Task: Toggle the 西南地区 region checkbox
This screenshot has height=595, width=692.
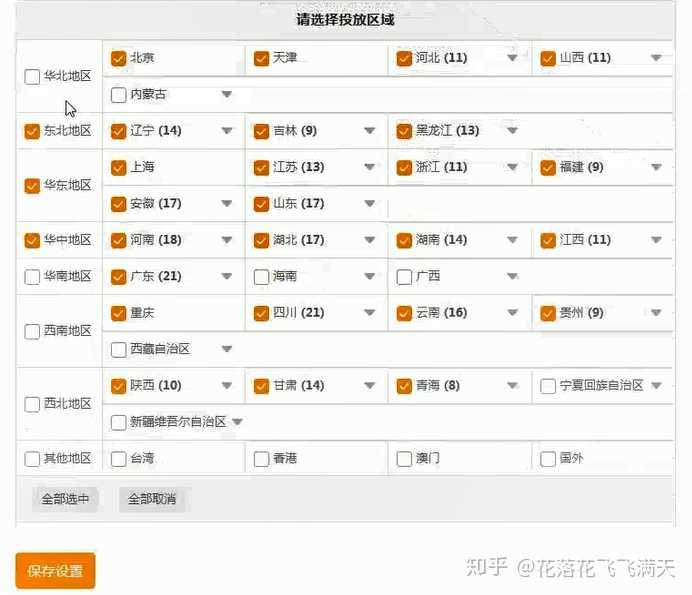Action: click(x=32, y=331)
